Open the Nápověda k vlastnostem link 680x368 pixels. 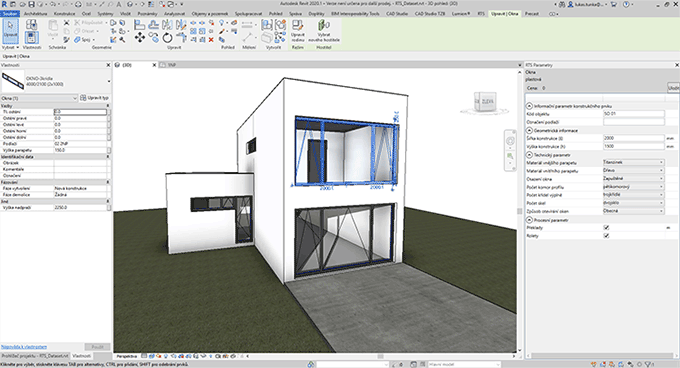click(x=24, y=347)
